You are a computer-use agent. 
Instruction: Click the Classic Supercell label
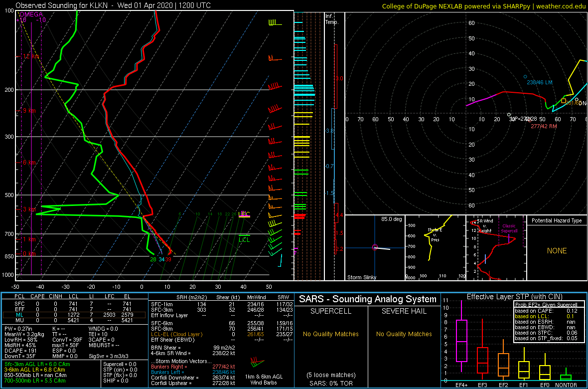510,228
